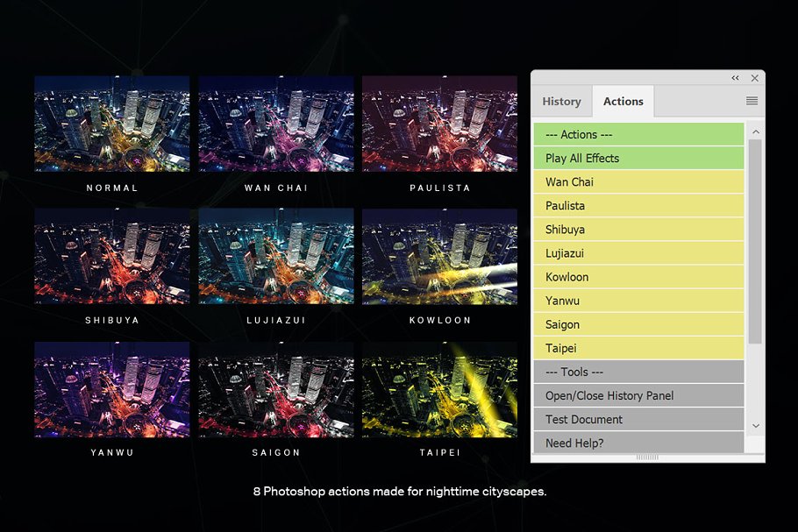Switch to the History tab

pyautogui.click(x=561, y=102)
